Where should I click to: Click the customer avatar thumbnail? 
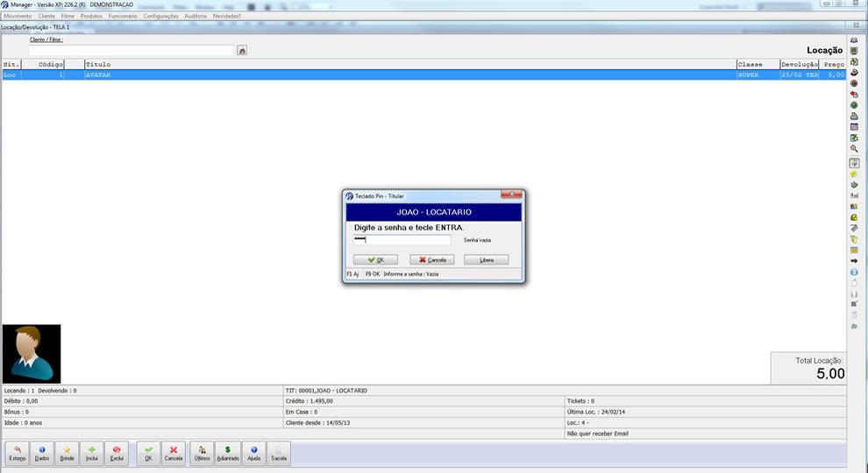(x=32, y=354)
